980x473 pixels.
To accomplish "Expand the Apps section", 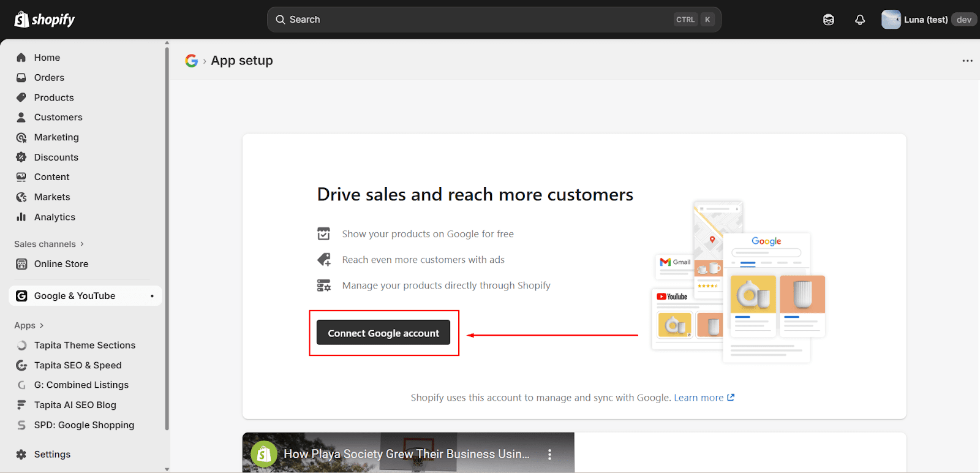I will tap(29, 325).
